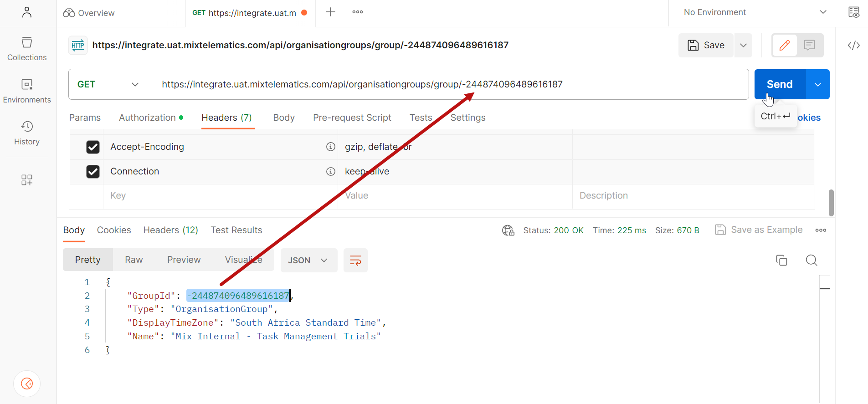Viewport: 868px width, 404px height.
Task: Open the user profile icon in sidebar
Action: pos(27,12)
